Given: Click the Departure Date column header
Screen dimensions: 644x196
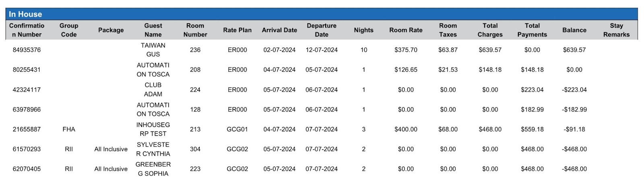Looking at the screenshot, I should coord(322,30).
